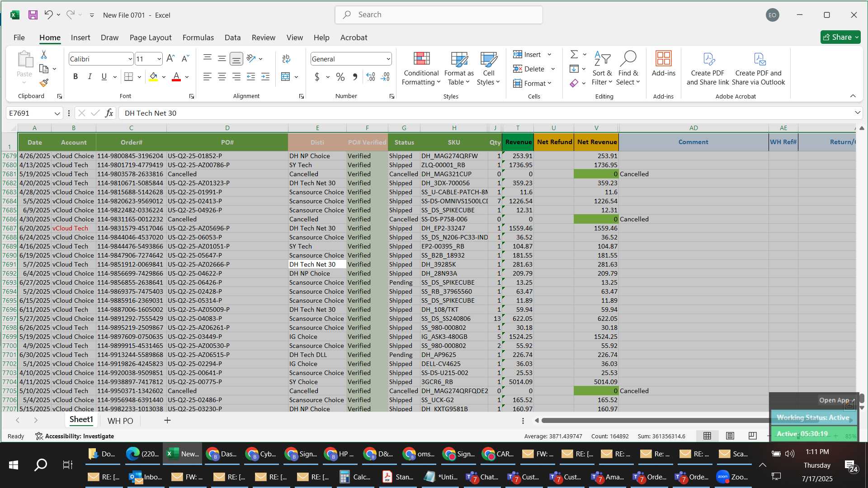The image size is (868, 488).
Task: Switch to Page Layout view in status bar
Action: click(x=730, y=436)
